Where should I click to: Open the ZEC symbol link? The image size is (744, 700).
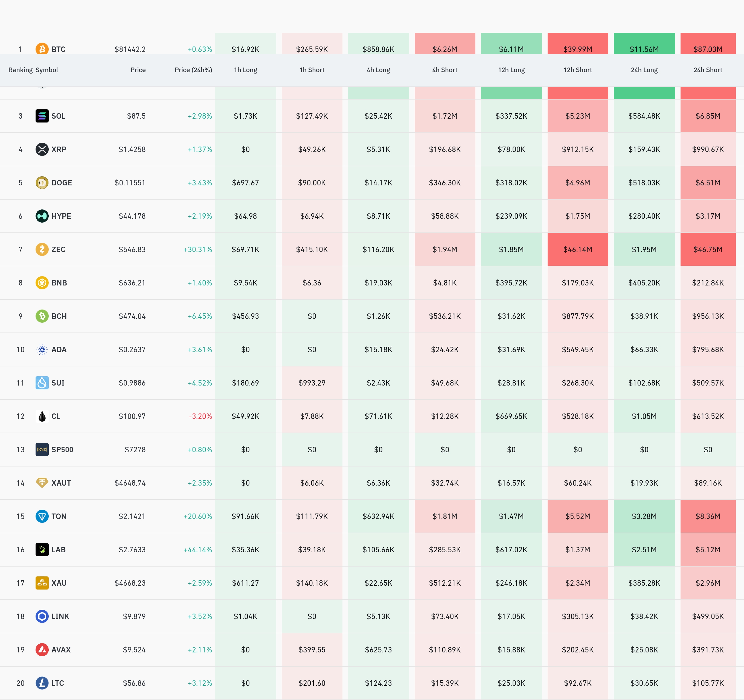(58, 249)
